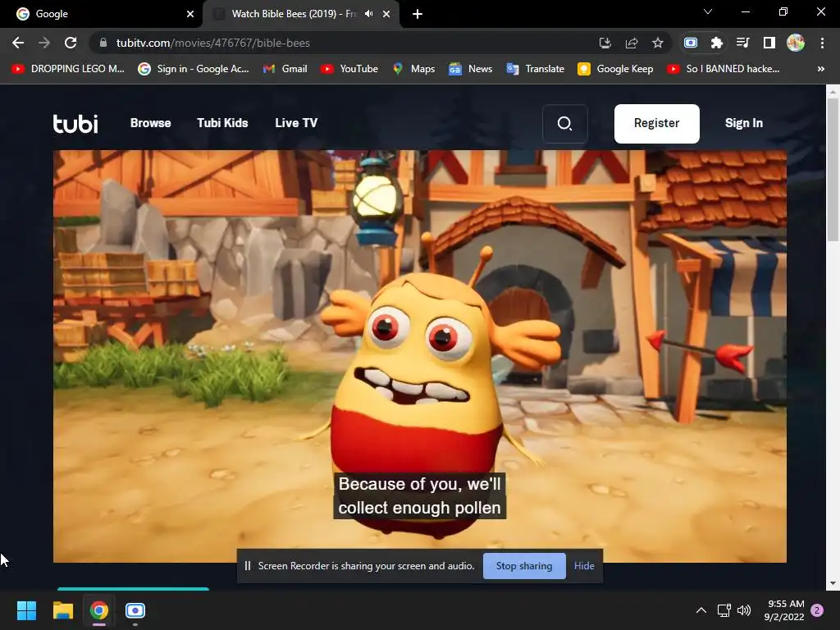The image size is (840, 630).
Task: View site info via the padlock icon
Action: (x=103, y=43)
